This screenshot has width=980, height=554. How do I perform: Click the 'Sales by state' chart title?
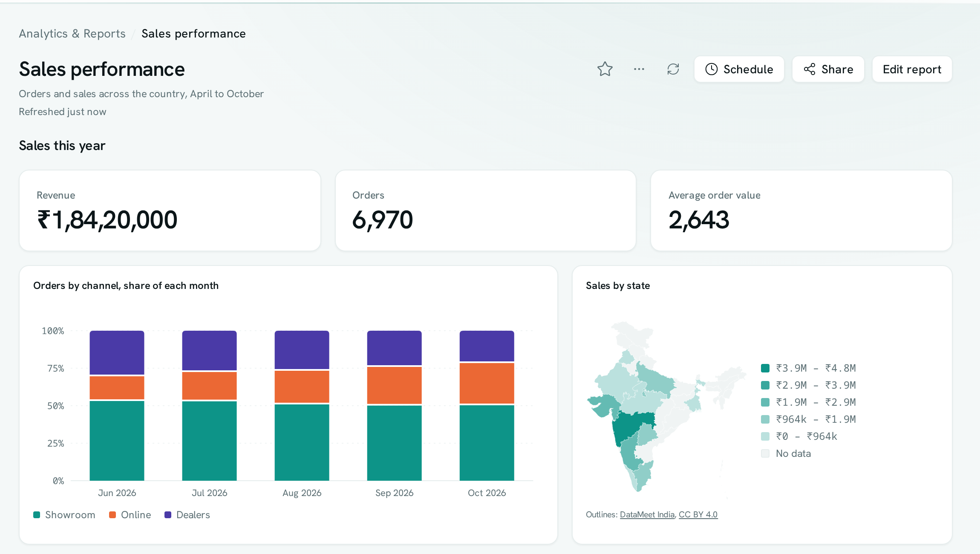coord(617,286)
